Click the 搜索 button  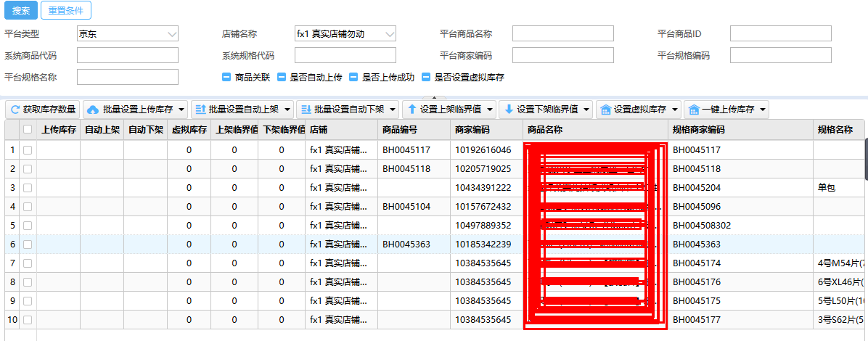20,10
